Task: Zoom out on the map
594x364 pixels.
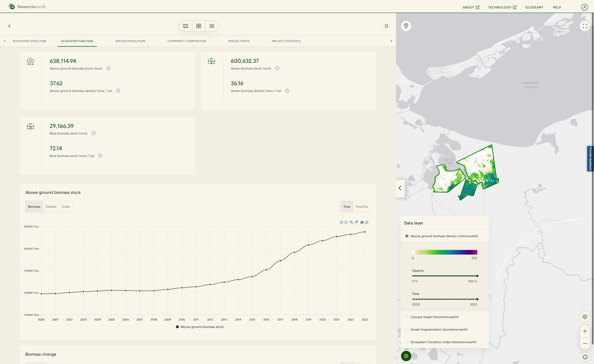Action: 585,343
